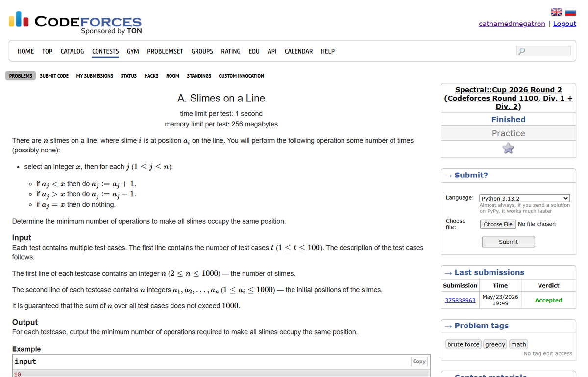The height and width of the screenshot is (377, 588).
Task: View the STANDINGS tab
Action: (199, 76)
